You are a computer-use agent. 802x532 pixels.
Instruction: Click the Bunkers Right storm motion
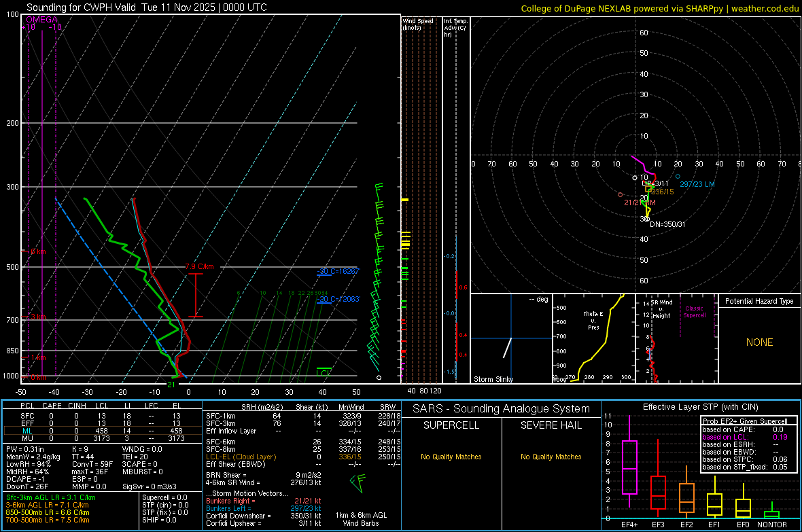point(264,501)
